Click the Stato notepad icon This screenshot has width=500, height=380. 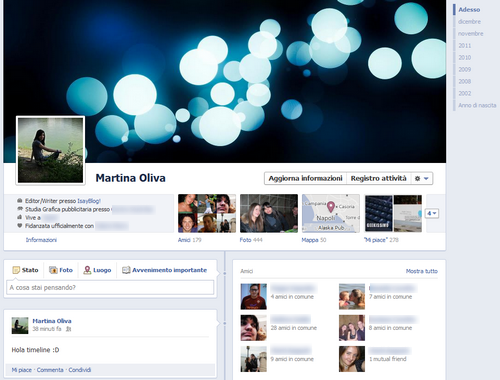coord(16,270)
